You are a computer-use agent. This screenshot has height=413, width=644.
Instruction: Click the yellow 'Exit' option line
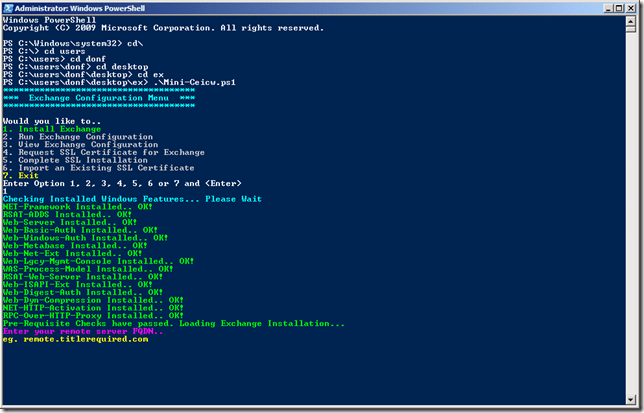pyautogui.click(x=22, y=176)
